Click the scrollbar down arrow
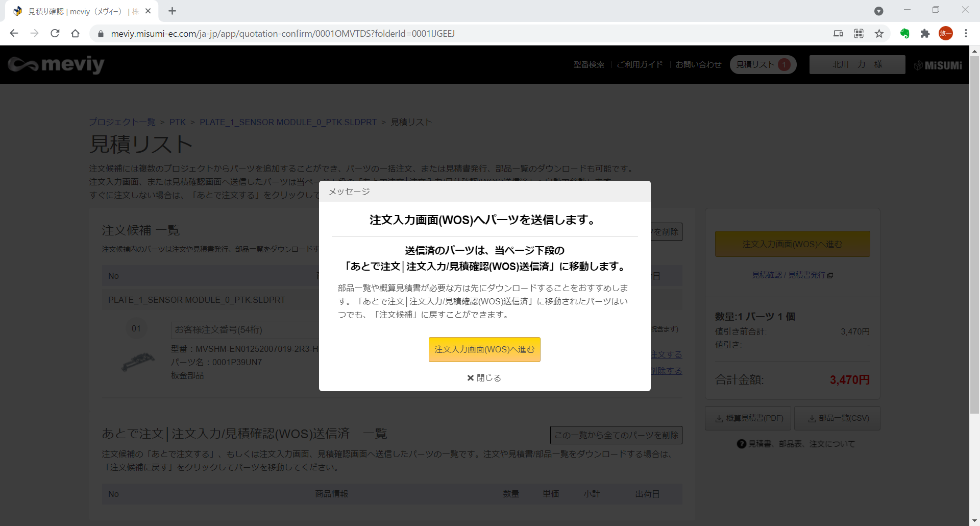Image resolution: width=980 pixels, height=526 pixels. click(974, 521)
